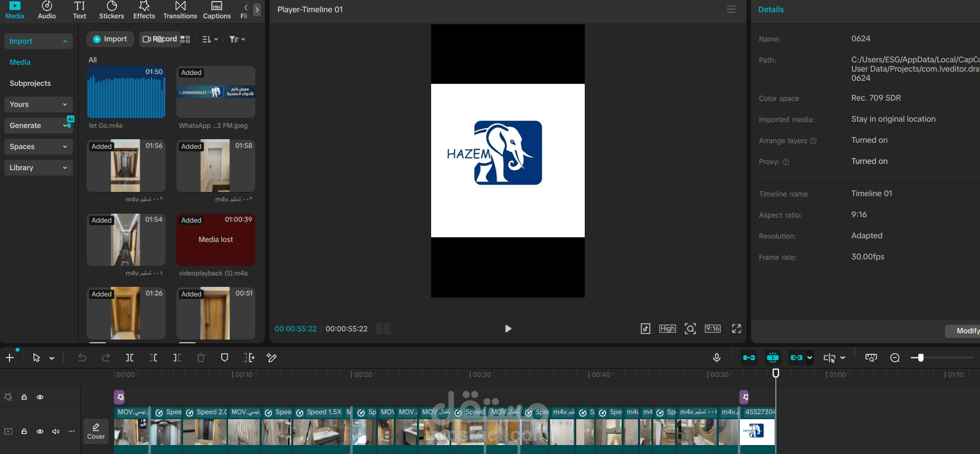Collapse the Import section in the sidebar
Screen dimensions: 980x454
click(x=39, y=41)
